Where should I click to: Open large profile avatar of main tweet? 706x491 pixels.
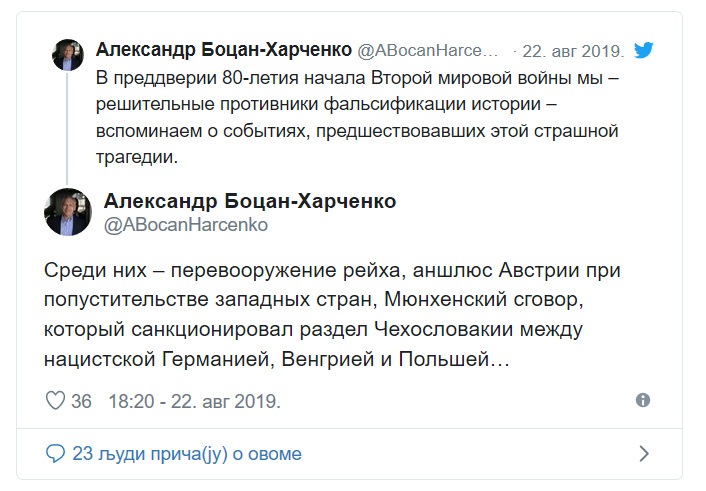click(68, 212)
